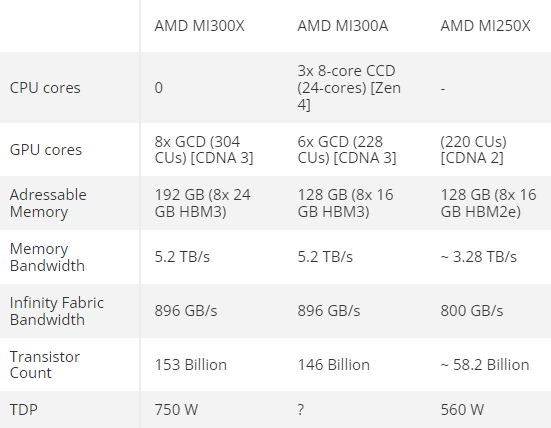The width and height of the screenshot is (551, 428).
Task: Click the 128 GB HBM2e cell
Action: click(x=488, y=203)
